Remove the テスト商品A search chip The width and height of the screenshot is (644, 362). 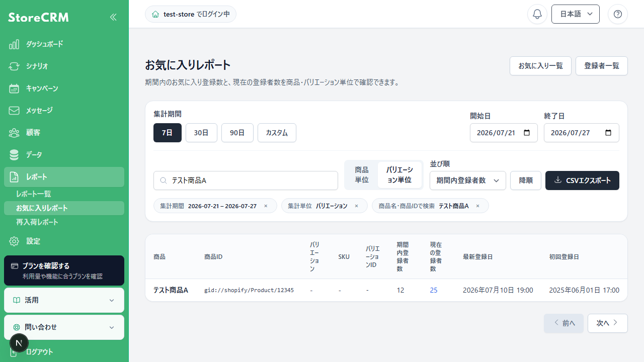477,206
